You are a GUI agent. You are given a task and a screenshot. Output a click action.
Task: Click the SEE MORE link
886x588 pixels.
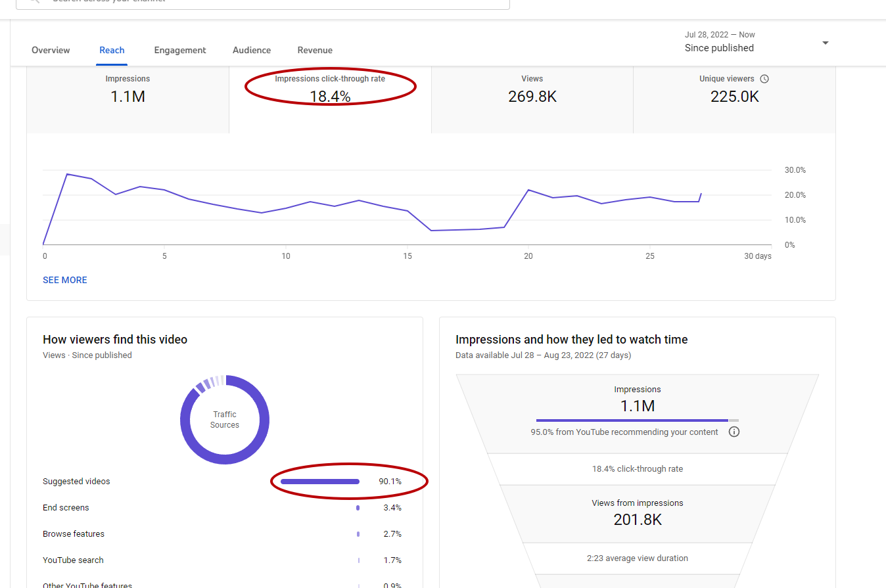65,280
